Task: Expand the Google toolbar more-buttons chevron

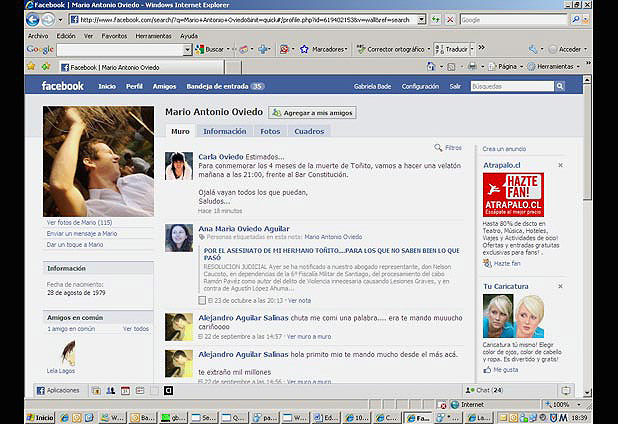Action: 481,48
